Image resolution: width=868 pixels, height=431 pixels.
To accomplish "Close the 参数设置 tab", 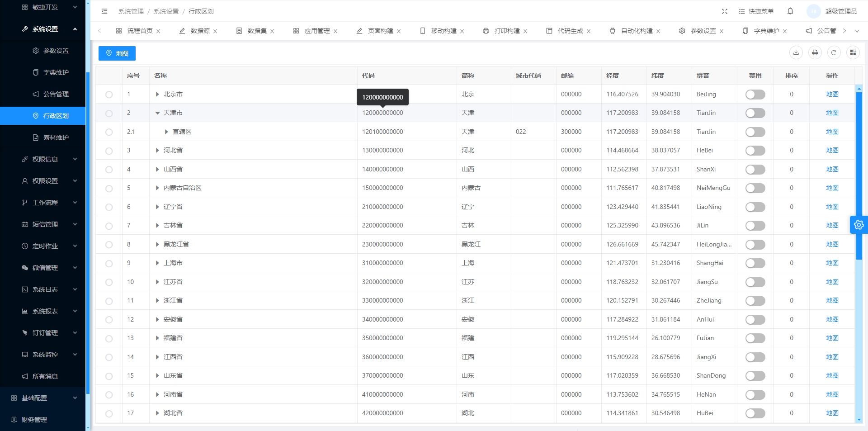I will pyautogui.click(x=722, y=31).
